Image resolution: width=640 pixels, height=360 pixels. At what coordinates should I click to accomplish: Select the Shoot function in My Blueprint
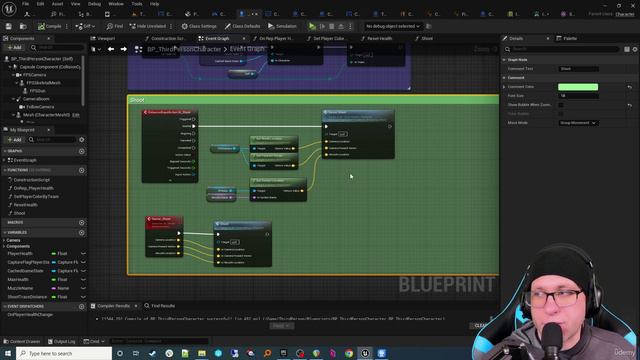19,213
